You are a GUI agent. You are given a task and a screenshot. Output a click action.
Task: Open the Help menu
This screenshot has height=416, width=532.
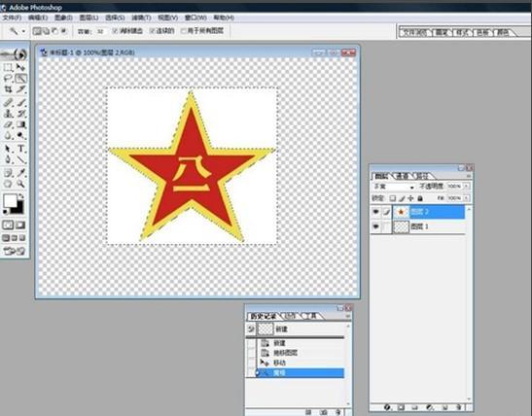224,17
